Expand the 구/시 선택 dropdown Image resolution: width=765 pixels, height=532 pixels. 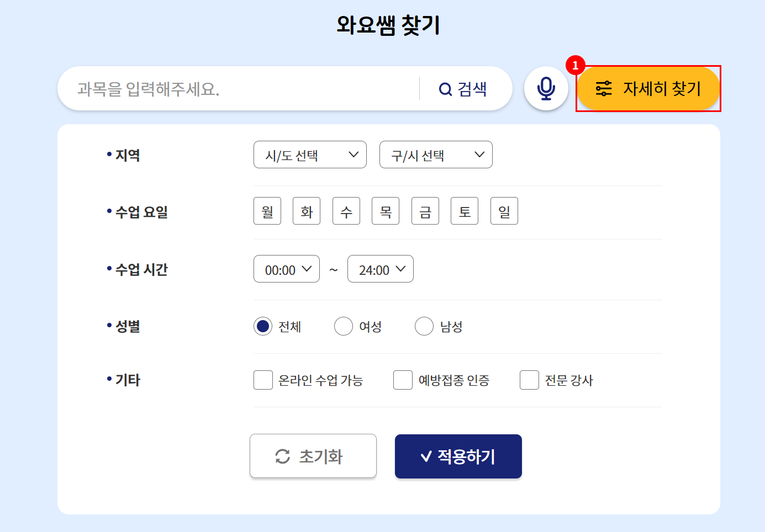[436, 155]
